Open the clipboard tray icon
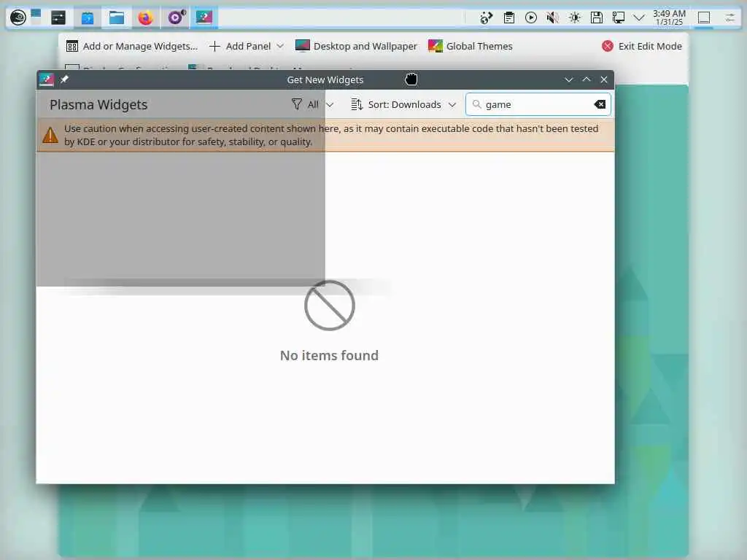Image resolution: width=747 pixels, height=560 pixels. [508, 18]
